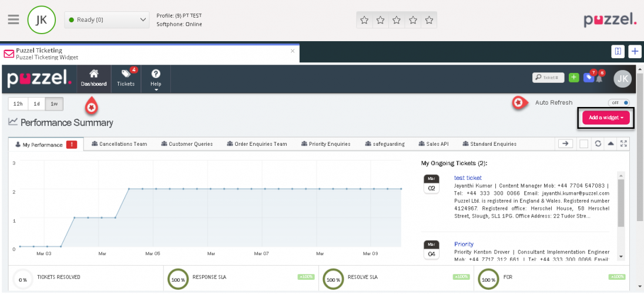Open the Add a widget dropdown
644x294 pixels.
[x=606, y=118]
